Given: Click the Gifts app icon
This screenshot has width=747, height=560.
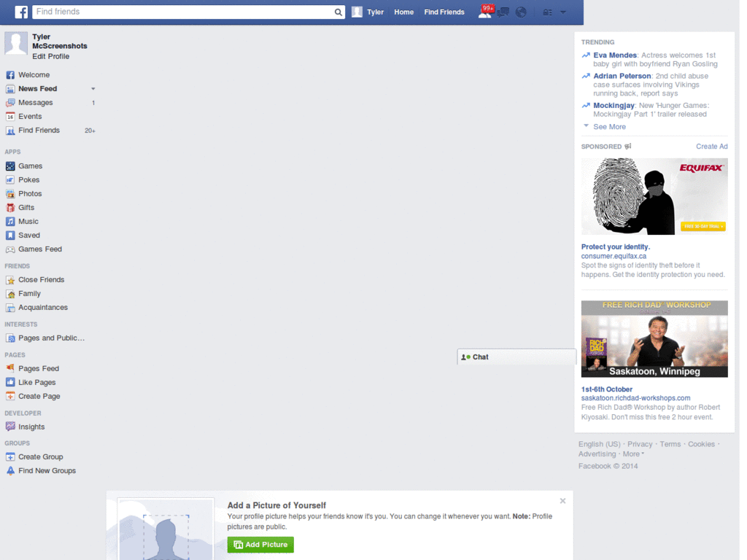Looking at the screenshot, I should point(10,207).
